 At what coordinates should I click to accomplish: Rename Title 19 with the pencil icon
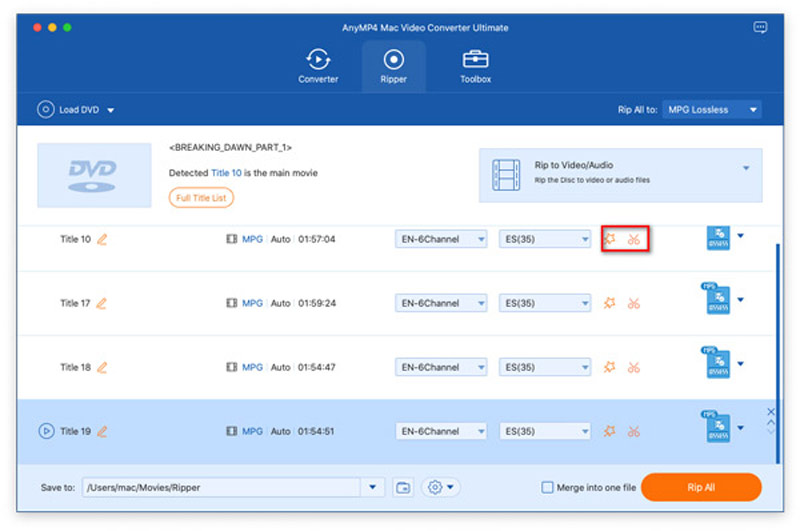tap(102, 432)
